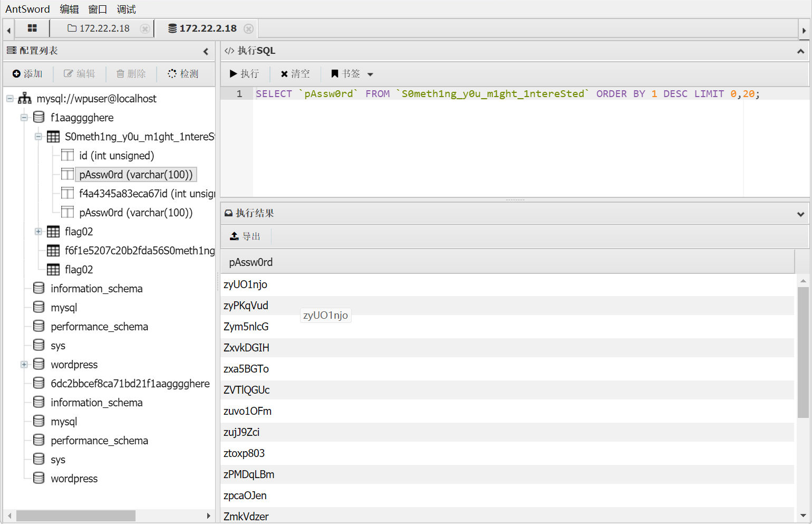Open the 编辑 menu in the menu bar
Viewport: 812px width, 524px height.
click(69, 9)
